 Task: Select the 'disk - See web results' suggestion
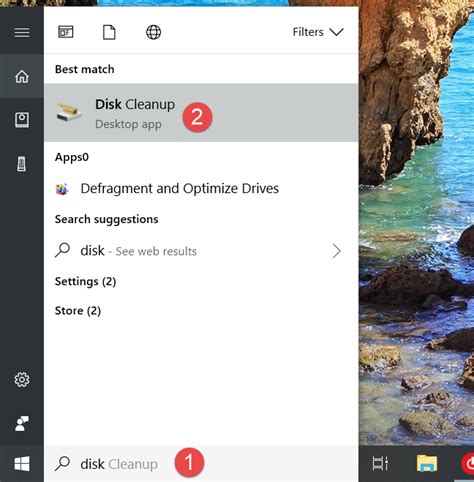(x=201, y=251)
